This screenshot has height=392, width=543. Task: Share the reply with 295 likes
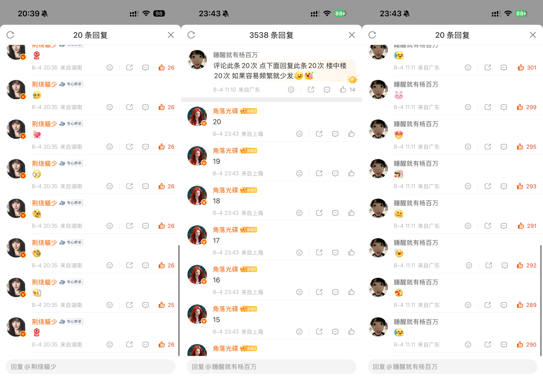pos(488,146)
